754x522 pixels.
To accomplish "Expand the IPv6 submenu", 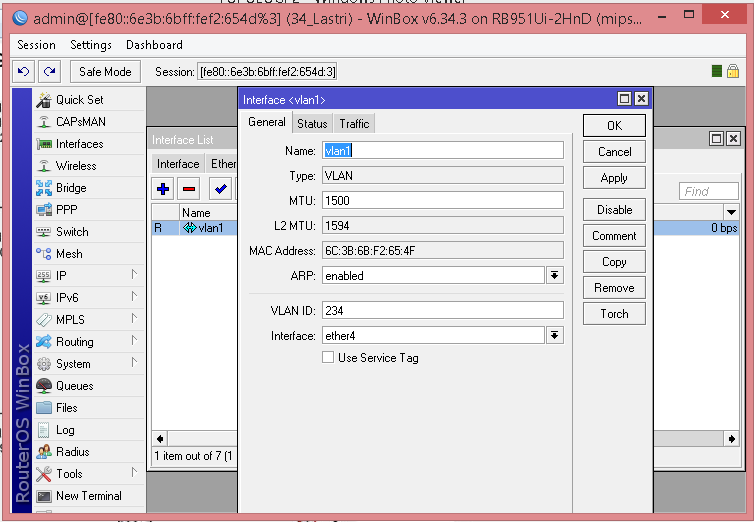I will tap(134, 297).
